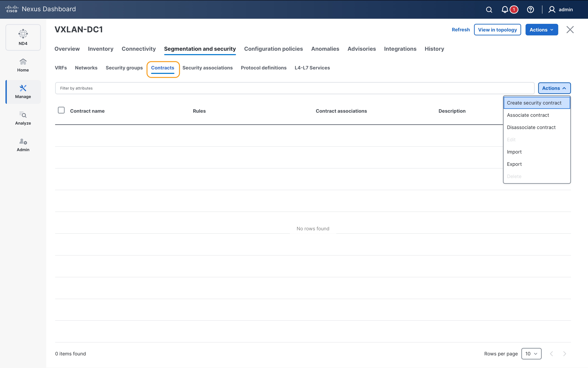Click the Nexus Dashboard title
The width and height of the screenshot is (588, 368).
pyautogui.click(x=49, y=9)
